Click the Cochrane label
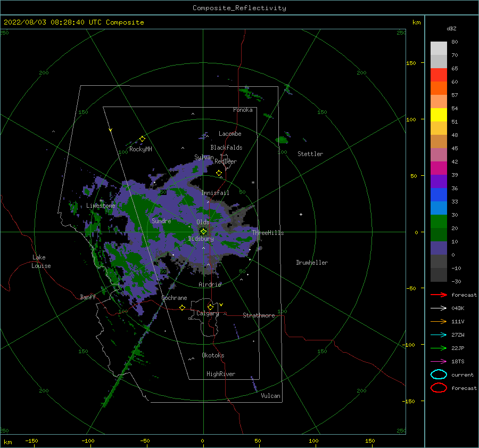 pos(174,298)
